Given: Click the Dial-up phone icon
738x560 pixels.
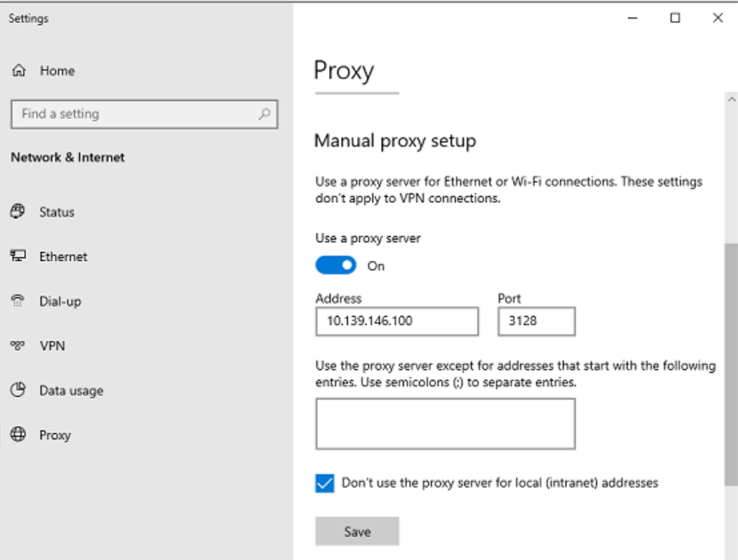Looking at the screenshot, I should point(18,301).
